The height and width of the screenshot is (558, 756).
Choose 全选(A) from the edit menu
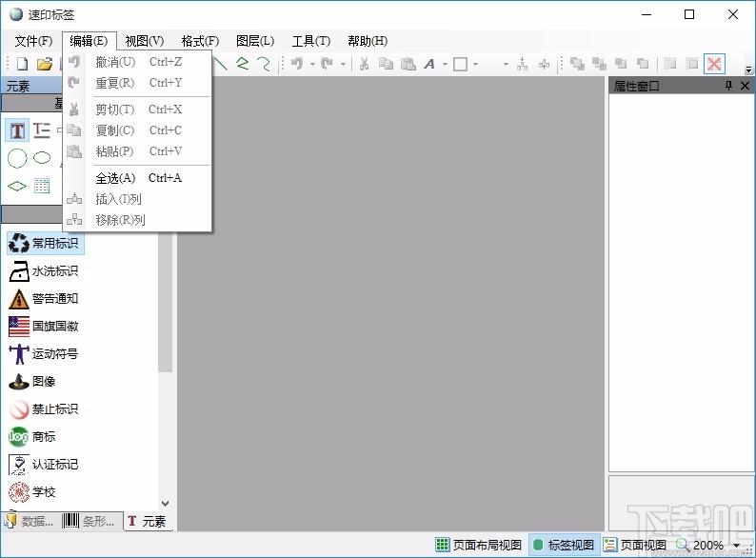coord(137,178)
